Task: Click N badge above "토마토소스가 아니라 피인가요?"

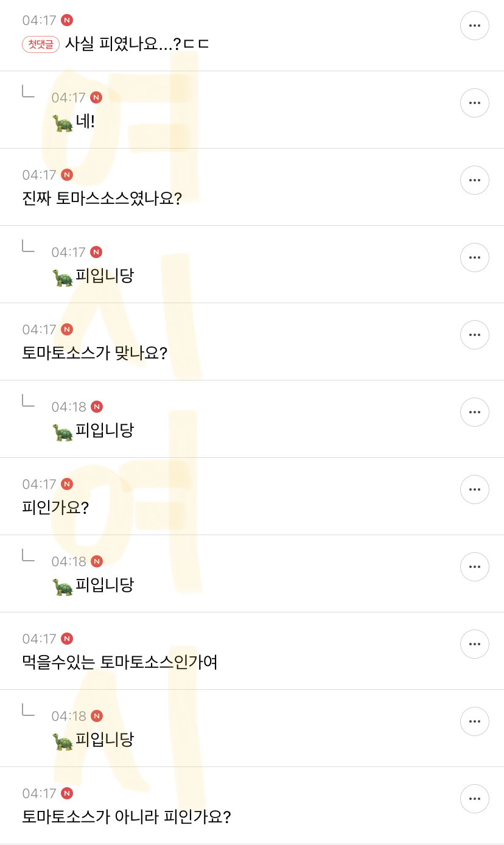Action: [x=67, y=793]
